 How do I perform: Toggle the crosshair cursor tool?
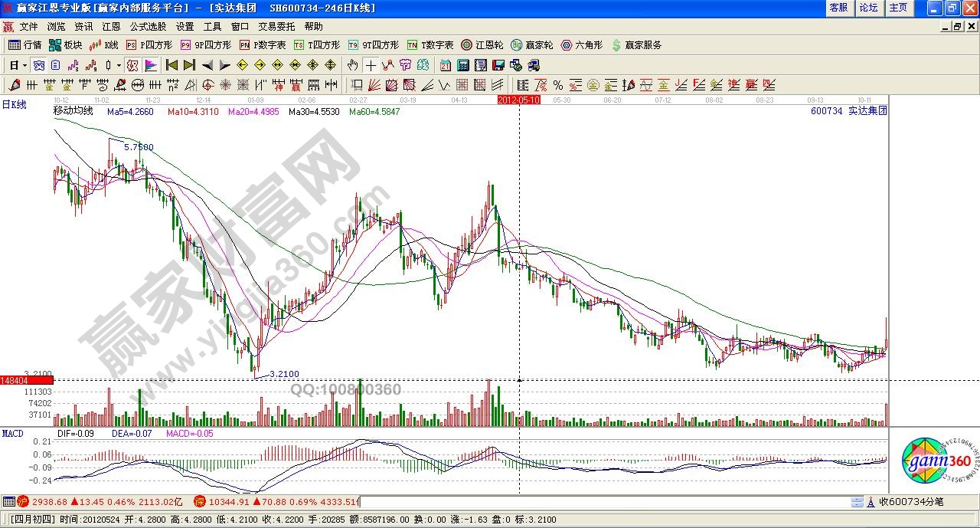tap(371, 65)
